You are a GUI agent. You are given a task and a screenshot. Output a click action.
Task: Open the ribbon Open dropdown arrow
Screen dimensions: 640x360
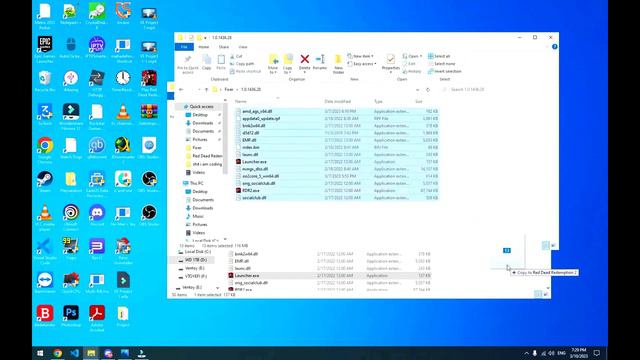[421, 56]
